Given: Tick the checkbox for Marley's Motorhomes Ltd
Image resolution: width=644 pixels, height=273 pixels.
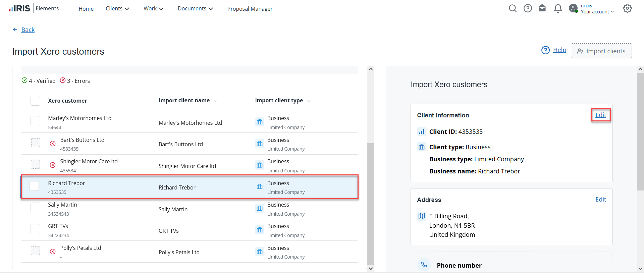Looking at the screenshot, I should 35,121.
